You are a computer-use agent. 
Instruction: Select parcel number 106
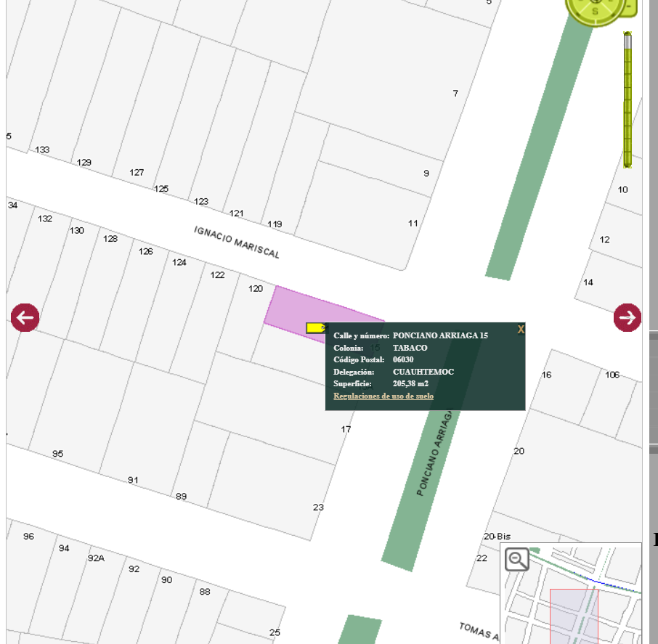point(612,375)
